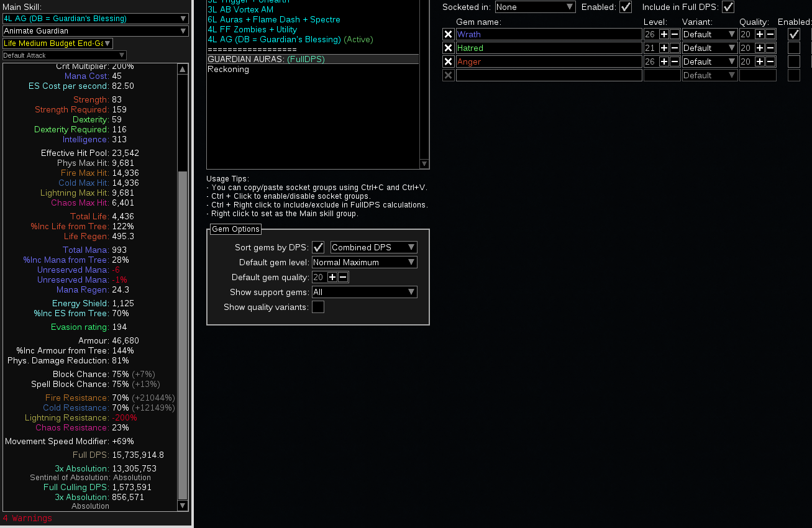
Task: Open the Animate Guardian skill dropdown
Action: [x=94, y=30]
